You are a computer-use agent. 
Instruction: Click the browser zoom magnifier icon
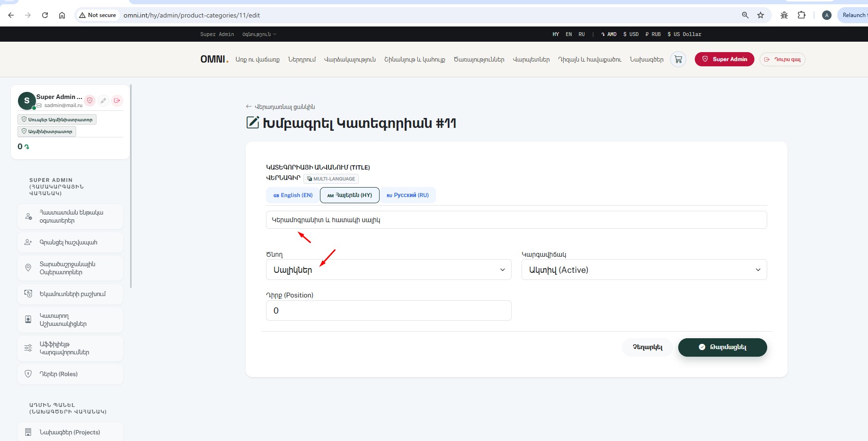pos(745,15)
